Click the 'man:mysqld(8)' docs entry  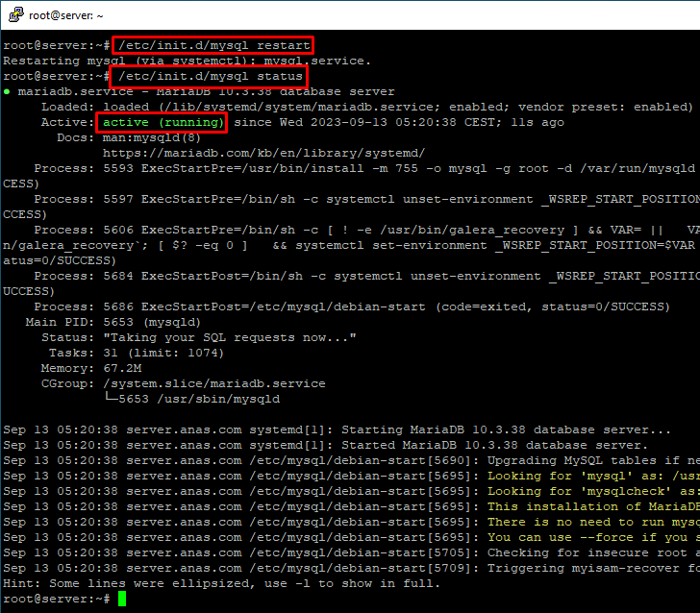click(x=152, y=137)
